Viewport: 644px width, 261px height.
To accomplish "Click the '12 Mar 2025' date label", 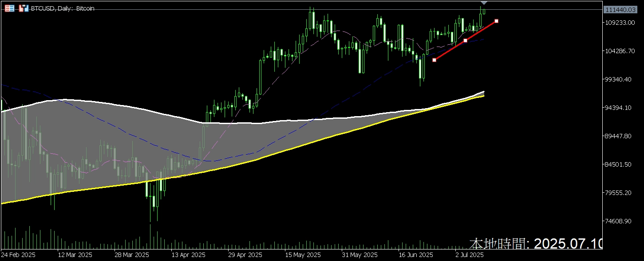I will click(75, 255).
